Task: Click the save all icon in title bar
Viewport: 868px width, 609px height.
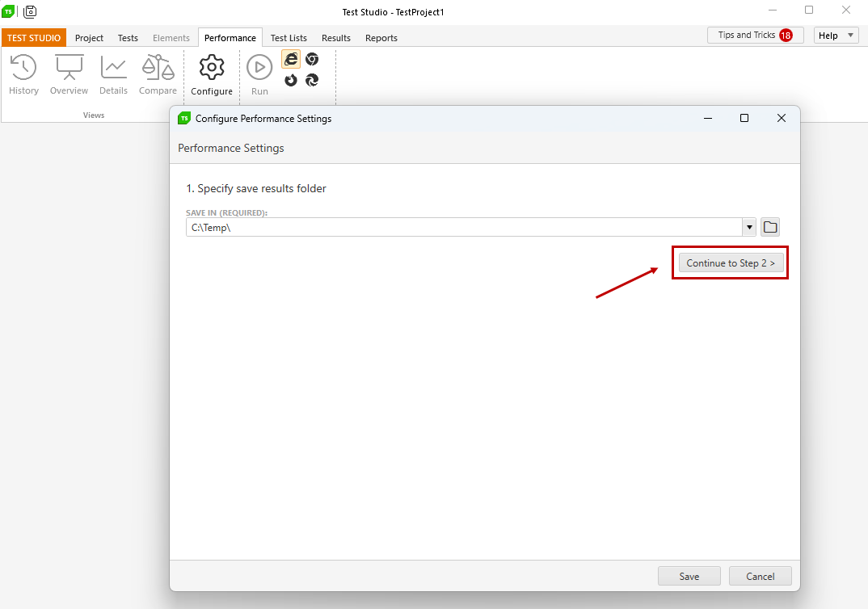Action: click(30, 11)
